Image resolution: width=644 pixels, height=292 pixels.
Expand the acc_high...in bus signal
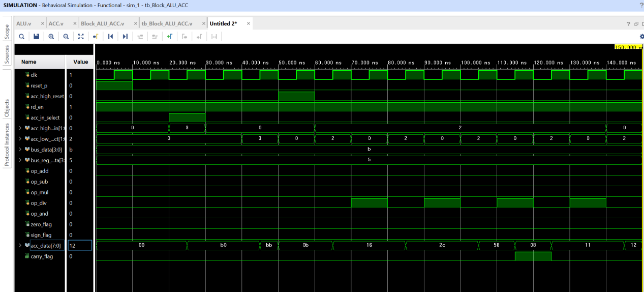(x=20, y=128)
